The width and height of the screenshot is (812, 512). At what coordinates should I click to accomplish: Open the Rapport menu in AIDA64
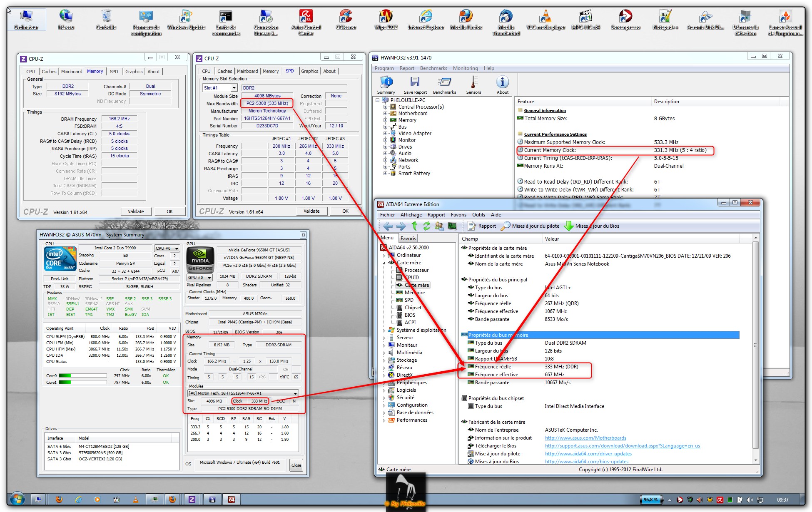(x=436, y=215)
